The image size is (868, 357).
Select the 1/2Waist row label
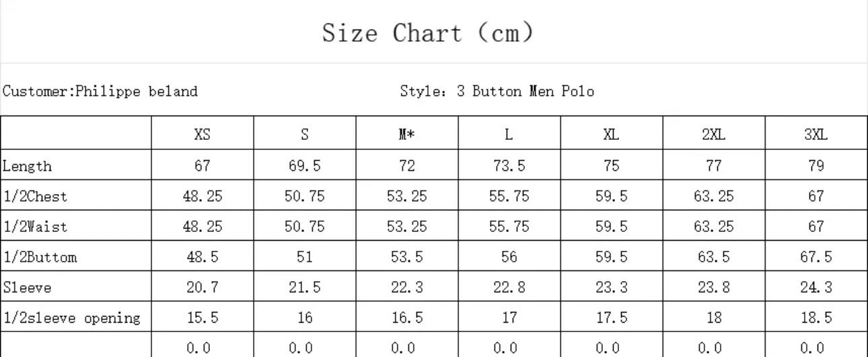(x=35, y=227)
